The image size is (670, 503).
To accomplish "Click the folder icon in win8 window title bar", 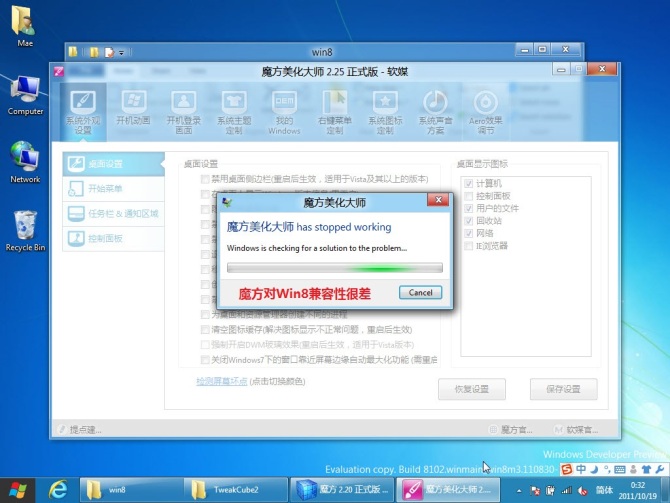I will click(x=73, y=52).
